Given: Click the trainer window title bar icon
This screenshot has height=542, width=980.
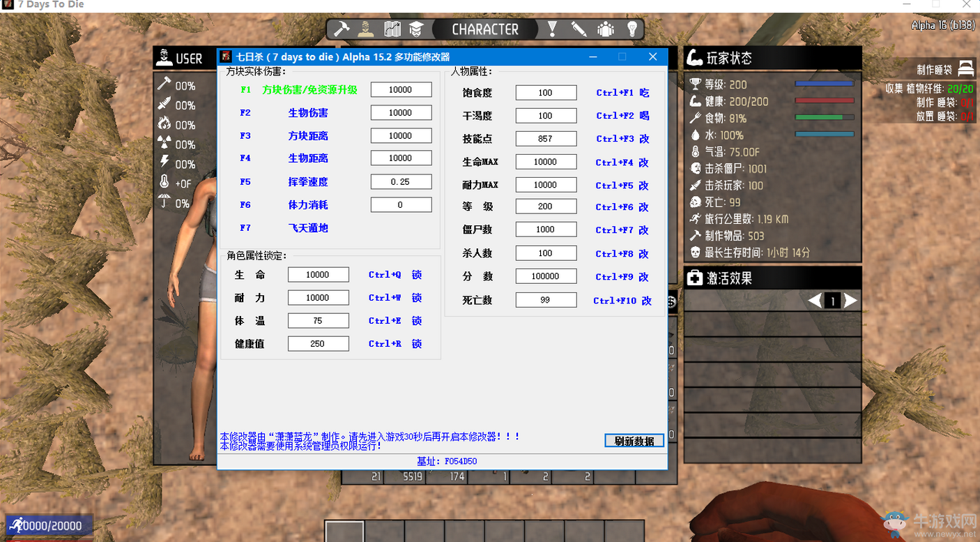Looking at the screenshot, I should [x=226, y=57].
